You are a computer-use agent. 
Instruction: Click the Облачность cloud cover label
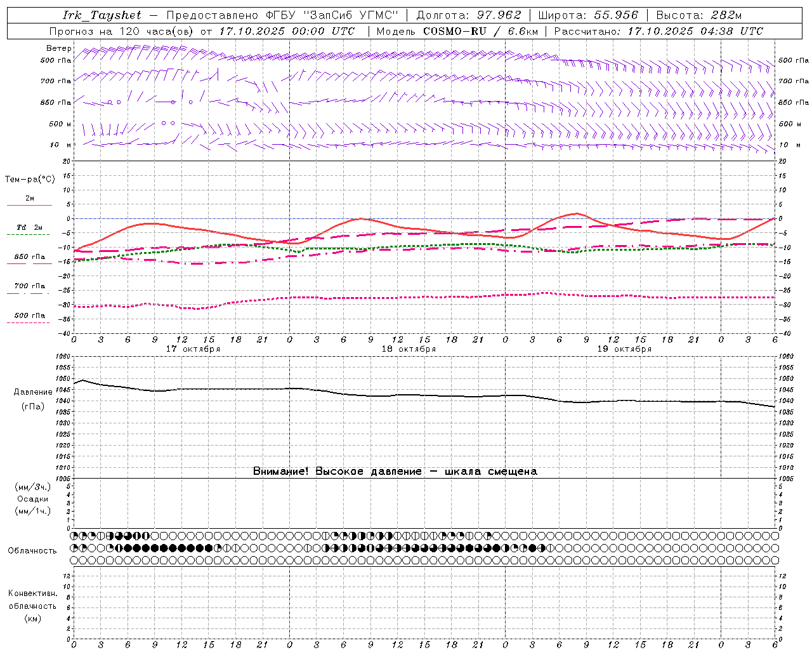32,550
